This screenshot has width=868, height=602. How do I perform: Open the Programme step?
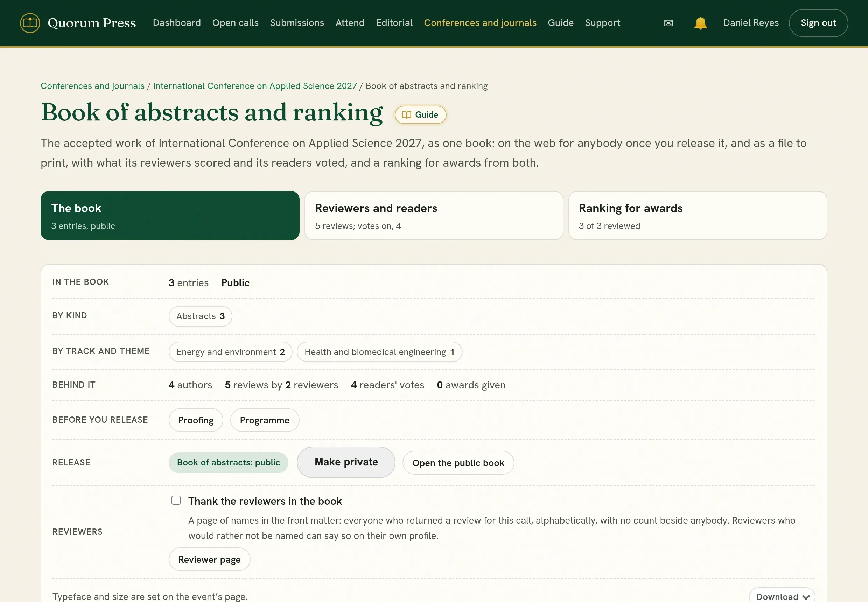[x=265, y=420]
